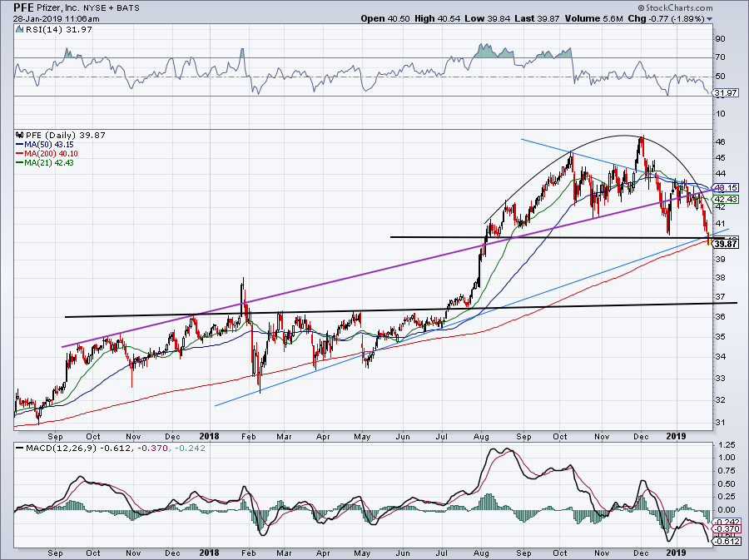Click the MA(50) 43.15 legend text

pos(50,144)
